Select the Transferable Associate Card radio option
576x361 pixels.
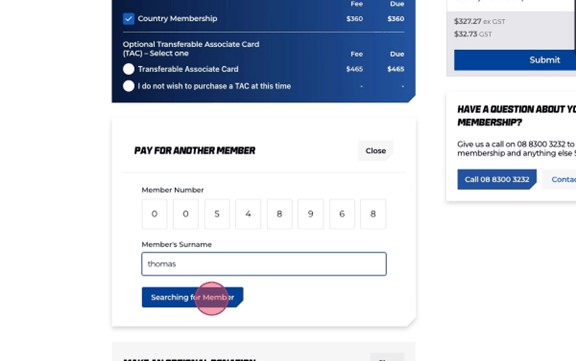(129, 69)
